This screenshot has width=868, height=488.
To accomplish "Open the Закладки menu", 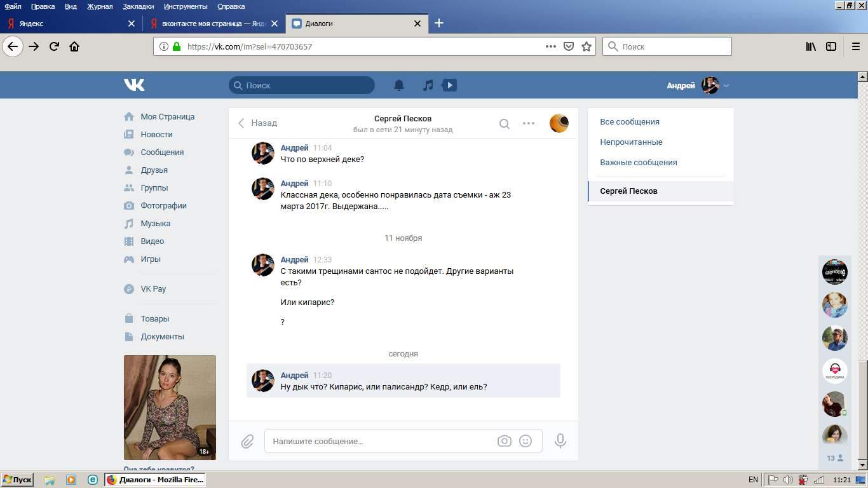I will tap(139, 6).
